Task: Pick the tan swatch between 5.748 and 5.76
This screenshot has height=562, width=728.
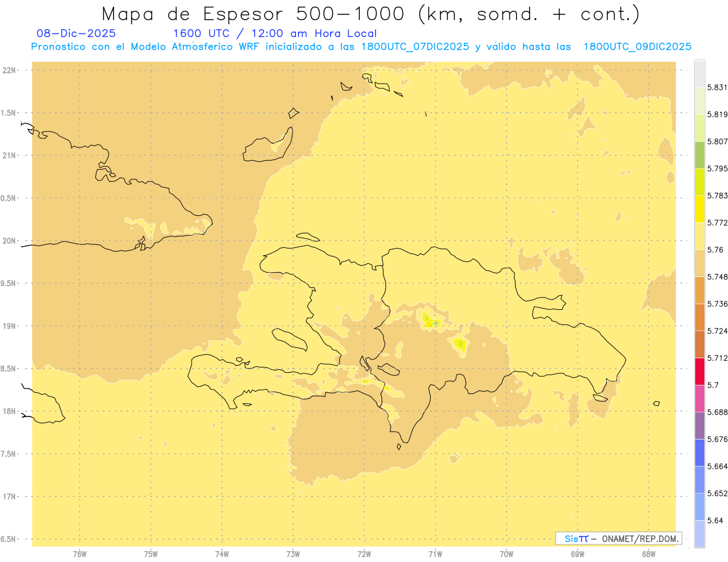Action: click(x=699, y=263)
